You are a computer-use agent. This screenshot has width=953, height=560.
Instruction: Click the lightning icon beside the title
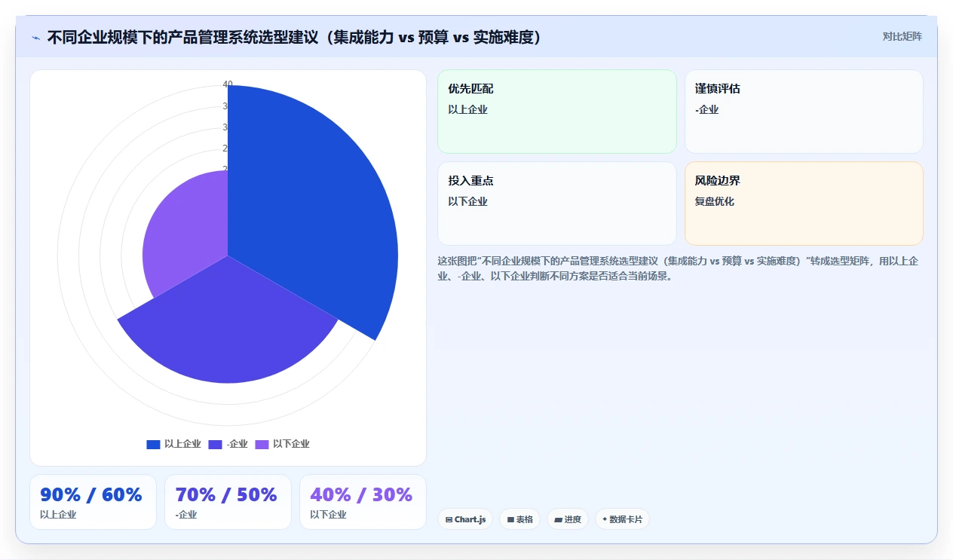tap(36, 38)
